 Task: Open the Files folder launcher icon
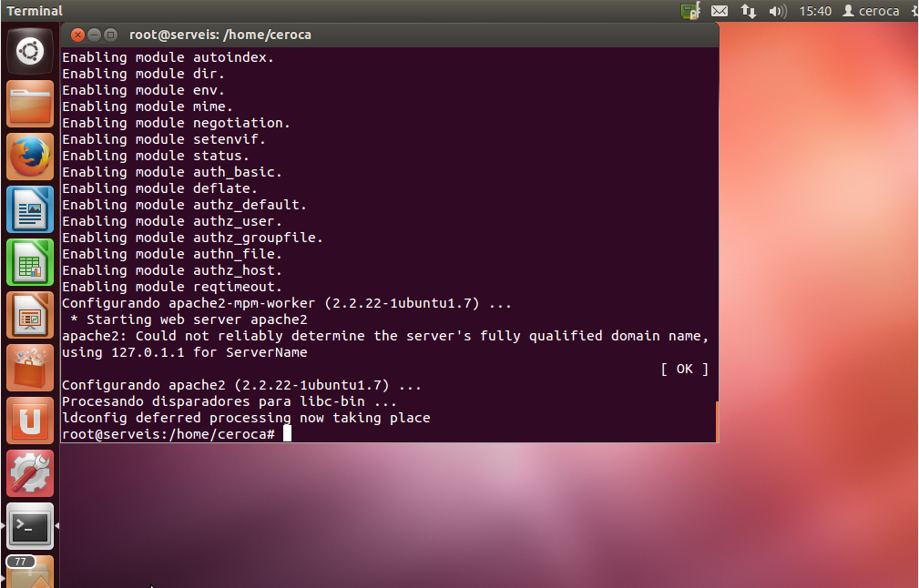pos(30,104)
